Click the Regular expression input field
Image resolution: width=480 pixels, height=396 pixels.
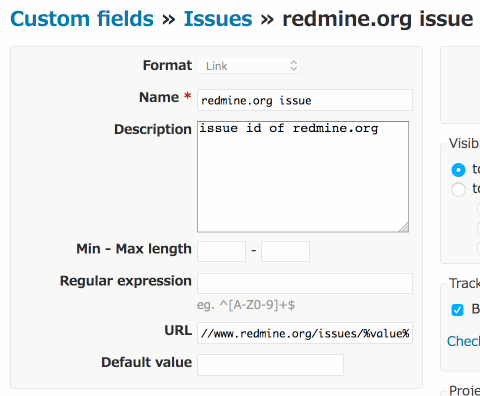305,283
